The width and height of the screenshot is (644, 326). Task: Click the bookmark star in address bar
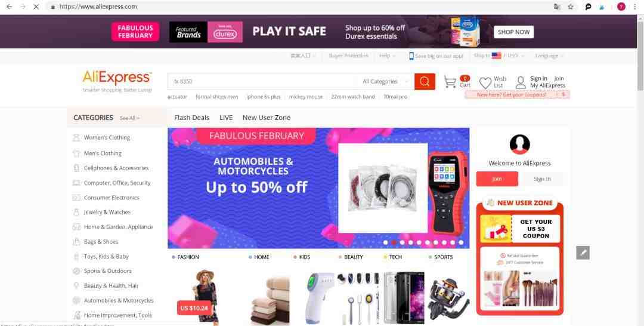571,7
